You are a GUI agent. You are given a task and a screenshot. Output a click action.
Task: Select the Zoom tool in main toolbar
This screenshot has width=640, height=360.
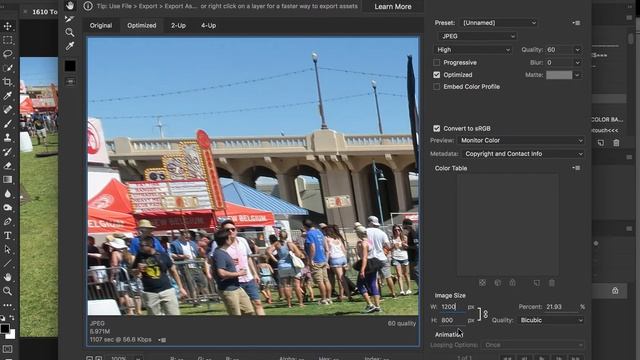(x=7, y=291)
